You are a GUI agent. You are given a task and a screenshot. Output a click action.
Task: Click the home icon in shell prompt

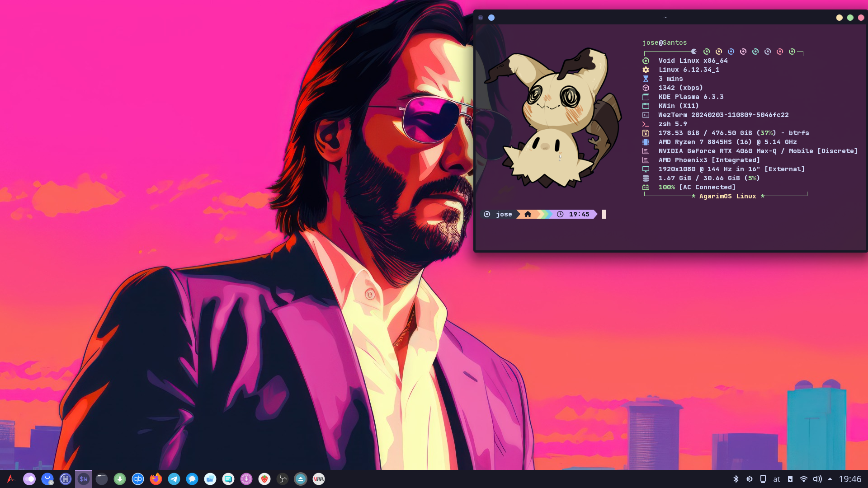[x=528, y=214]
